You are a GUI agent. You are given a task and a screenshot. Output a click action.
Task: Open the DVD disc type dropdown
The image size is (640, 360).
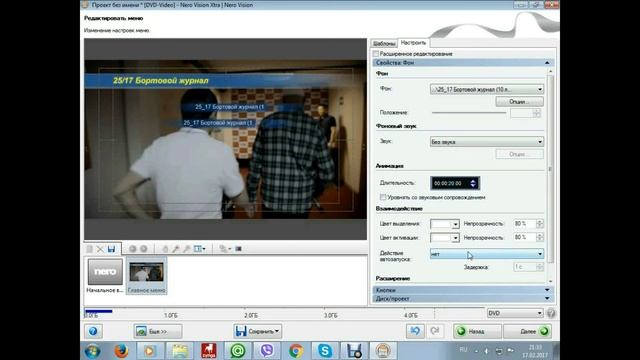click(x=515, y=313)
